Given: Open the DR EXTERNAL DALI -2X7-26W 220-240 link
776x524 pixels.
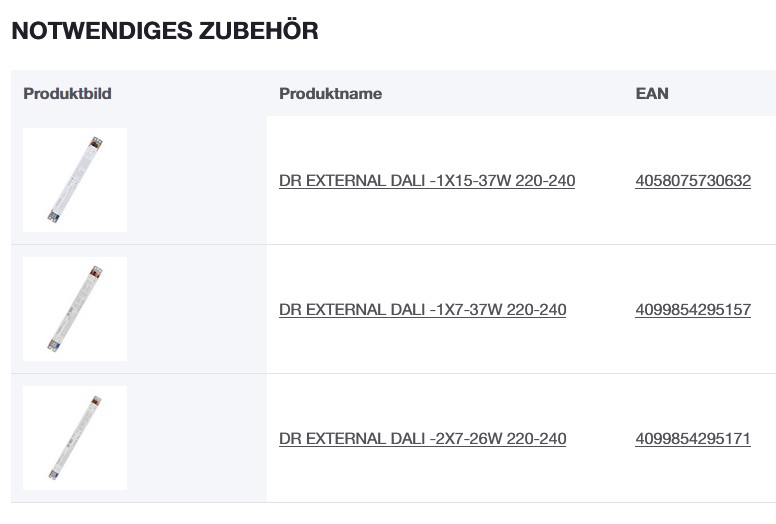Looking at the screenshot, I should tap(422, 439).
